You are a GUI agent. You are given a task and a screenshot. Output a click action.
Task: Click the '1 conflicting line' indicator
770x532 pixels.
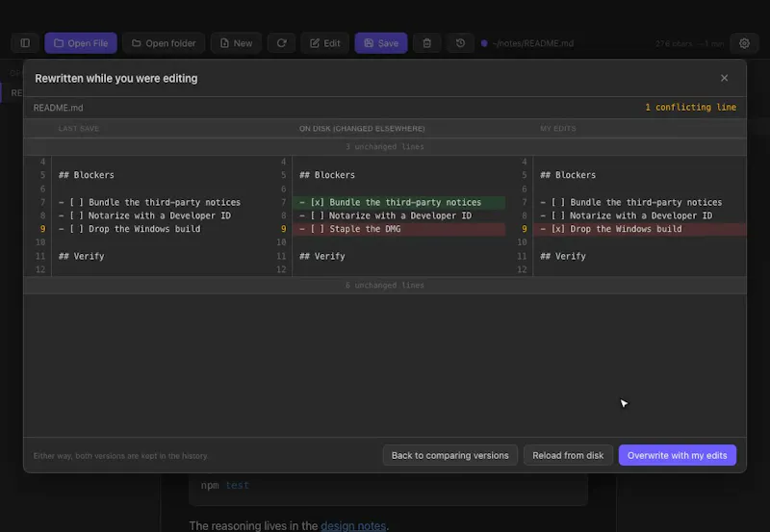click(x=690, y=107)
